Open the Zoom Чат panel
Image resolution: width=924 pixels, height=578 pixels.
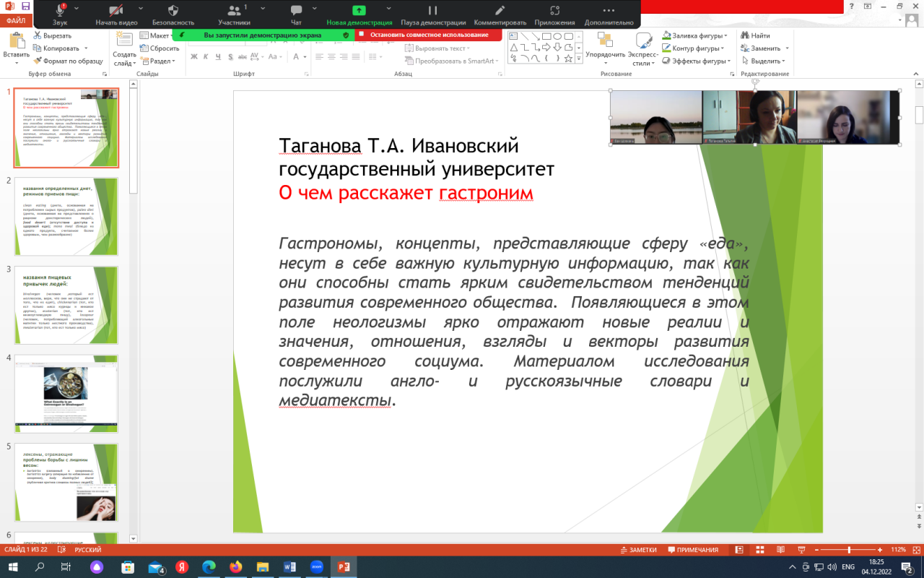click(296, 11)
